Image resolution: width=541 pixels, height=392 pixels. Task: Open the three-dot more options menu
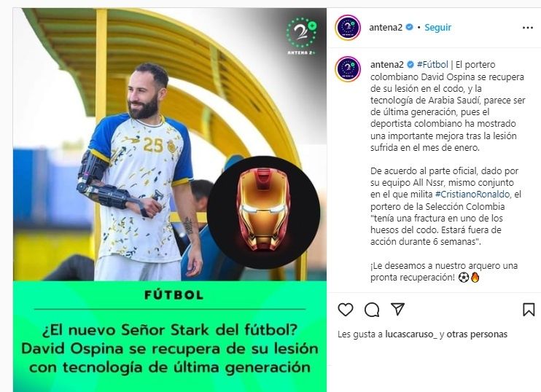[528, 28]
